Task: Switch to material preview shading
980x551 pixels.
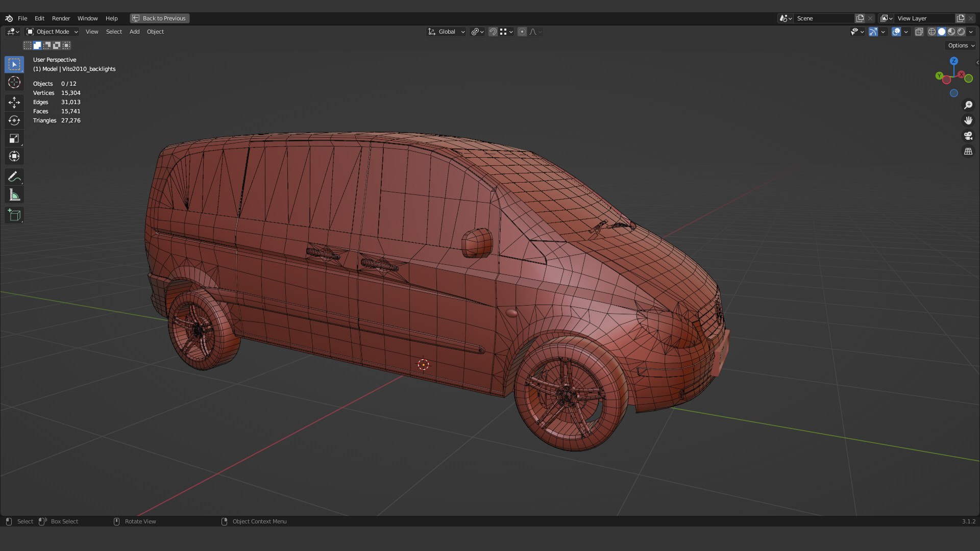Action: pyautogui.click(x=951, y=32)
